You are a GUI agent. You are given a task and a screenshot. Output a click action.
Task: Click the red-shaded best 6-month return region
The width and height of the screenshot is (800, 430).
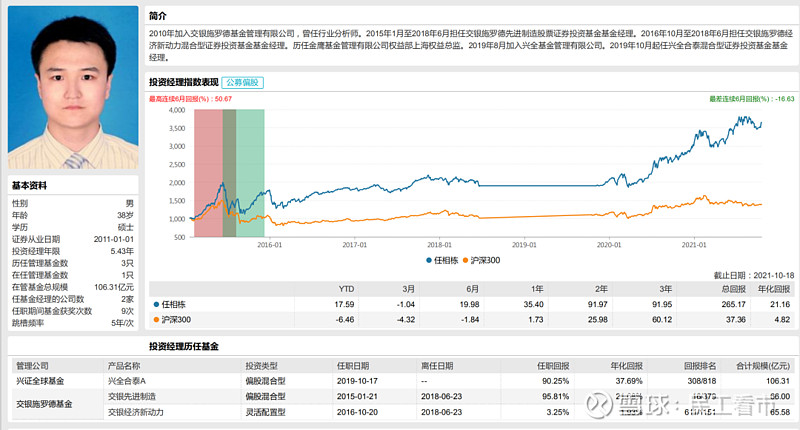[x=208, y=173]
